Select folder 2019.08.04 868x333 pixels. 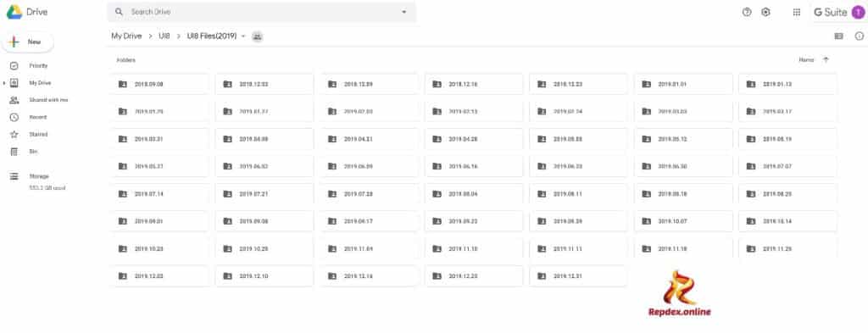[x=474, y=194]
